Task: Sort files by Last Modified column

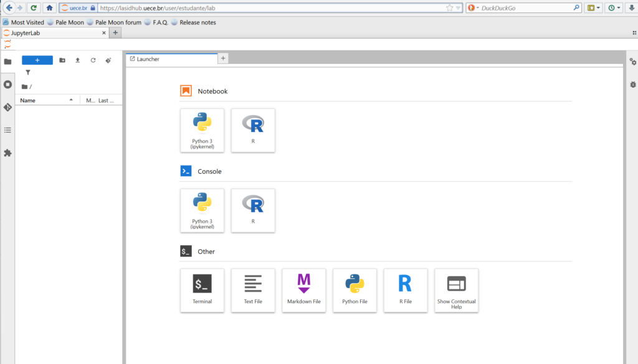Action: click(x=107, y=100)
